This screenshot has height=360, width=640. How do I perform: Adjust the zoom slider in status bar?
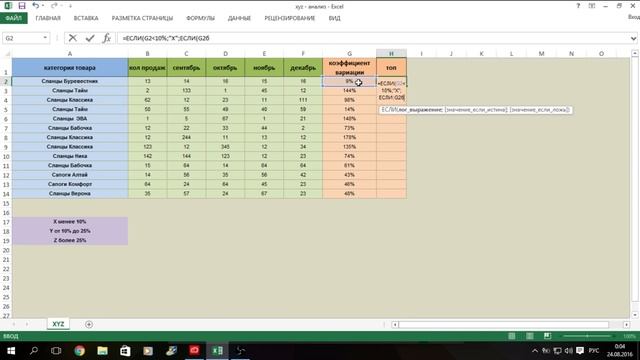click(x=587, y=336)
